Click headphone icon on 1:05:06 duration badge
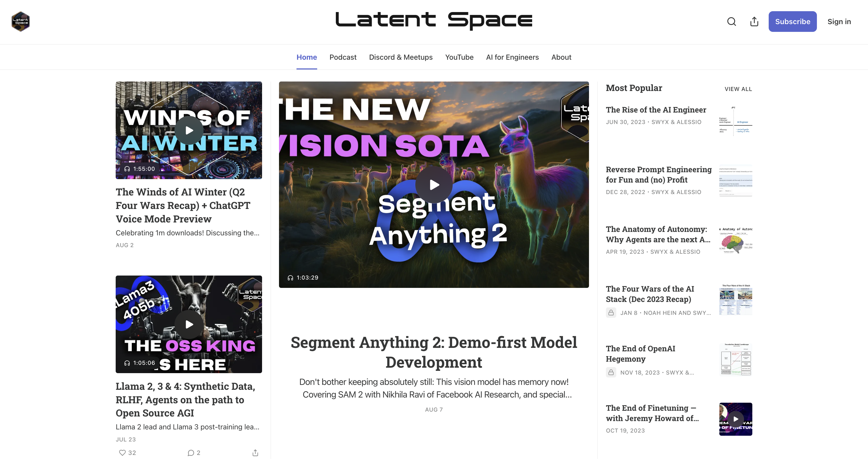 click(127, 363)
